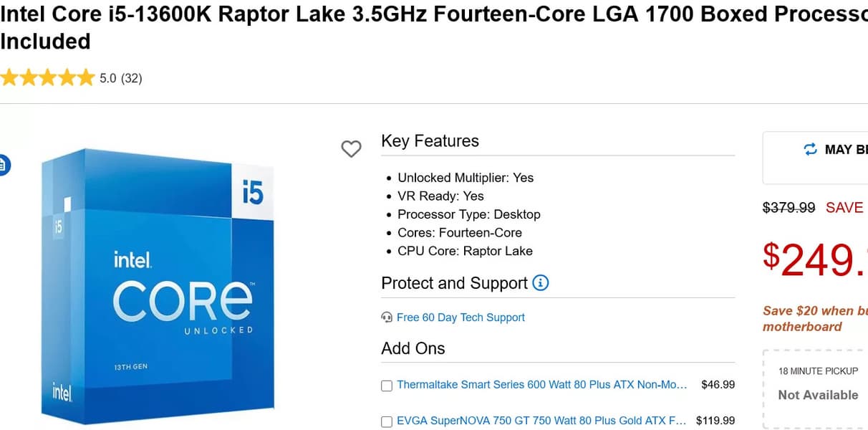Click the Key Features heading
The height and width of the screenshot is (430, 868).
430,141
